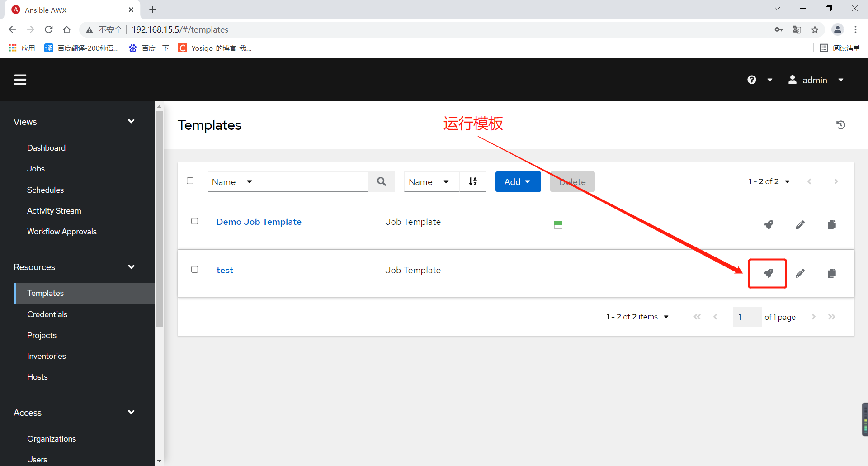Open the Add template dropdown
Viewport: 868px width, 466px height.
[518, 181]
